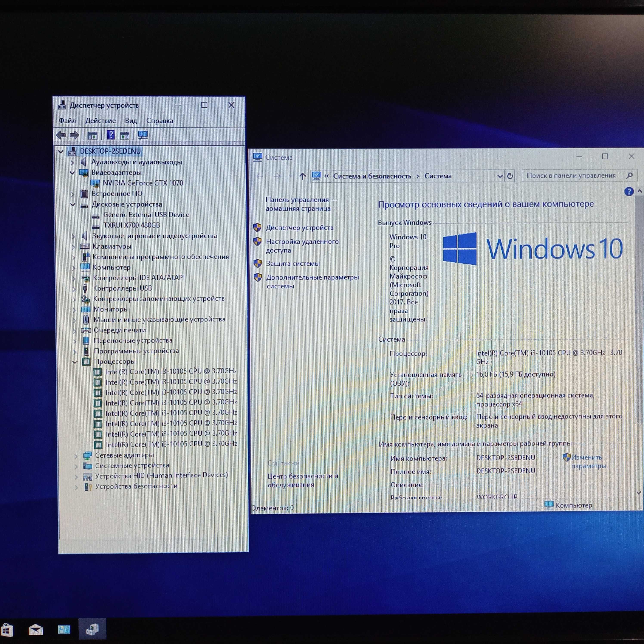Select the TXRUI X700 480GB disk
The height and width of the screenshot is (644, 644).
pyautogui.click(x=131, y=225)
